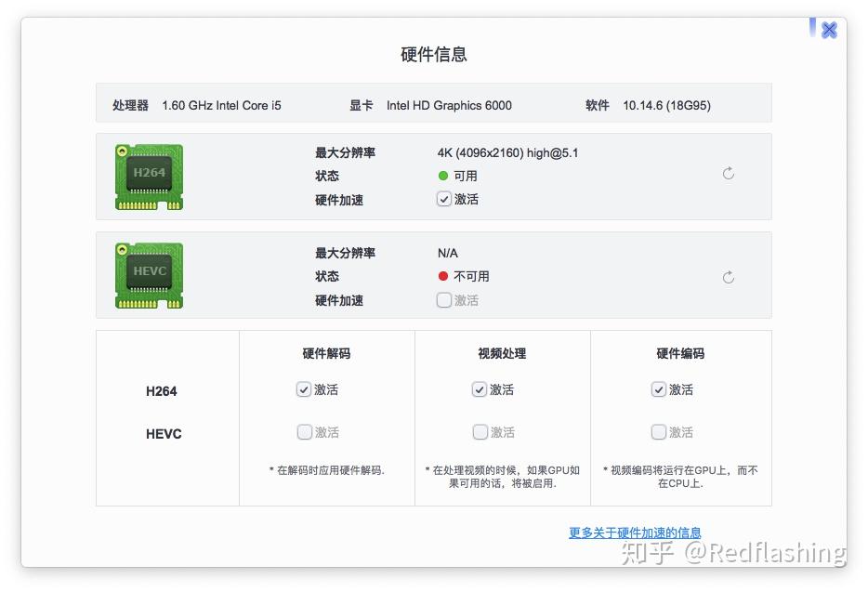Click the HEVC N/A resolution value

(447, 253)
